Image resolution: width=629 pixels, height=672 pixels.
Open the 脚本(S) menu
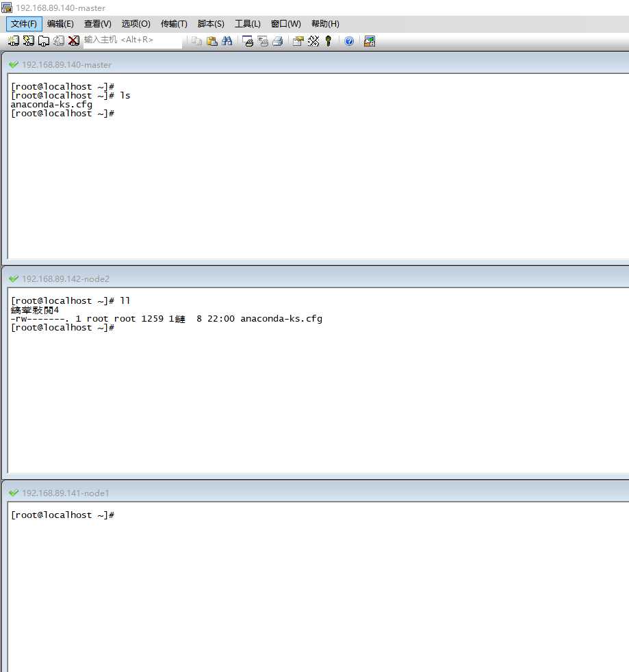[x=211, y=23]
